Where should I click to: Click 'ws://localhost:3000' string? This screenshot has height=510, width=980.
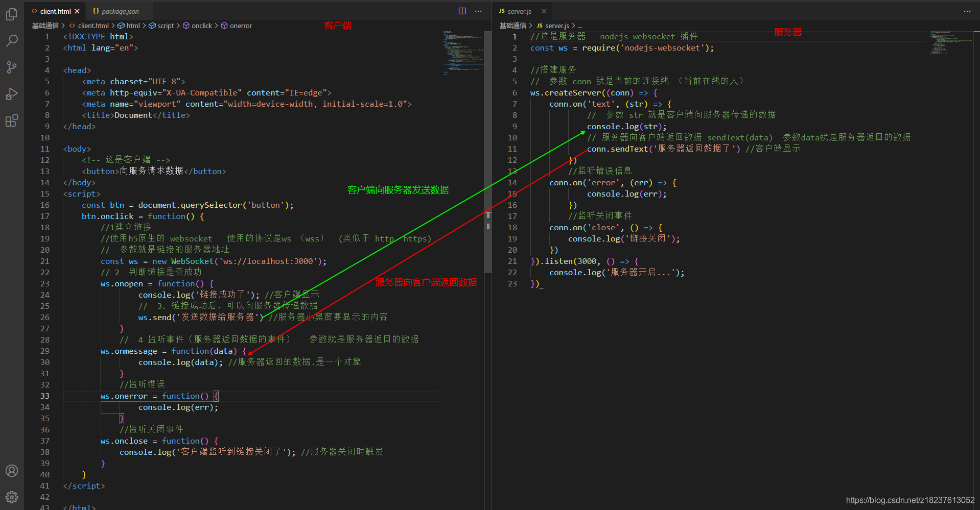point(268,261)
